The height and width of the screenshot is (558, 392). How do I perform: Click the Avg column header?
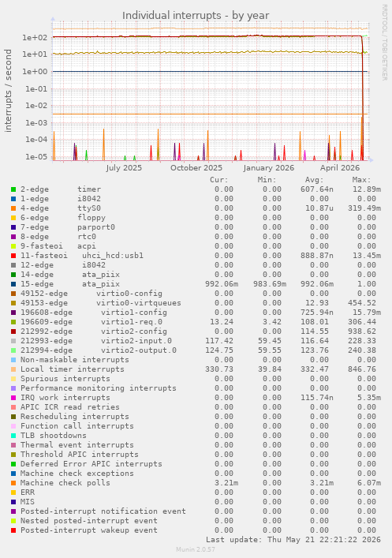click(314, 180)
